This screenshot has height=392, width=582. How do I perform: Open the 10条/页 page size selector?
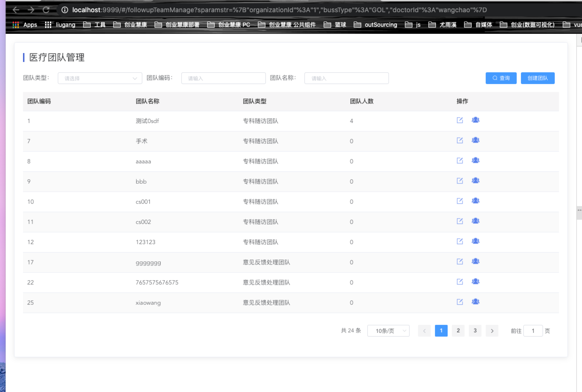click(x=388, y=331)
